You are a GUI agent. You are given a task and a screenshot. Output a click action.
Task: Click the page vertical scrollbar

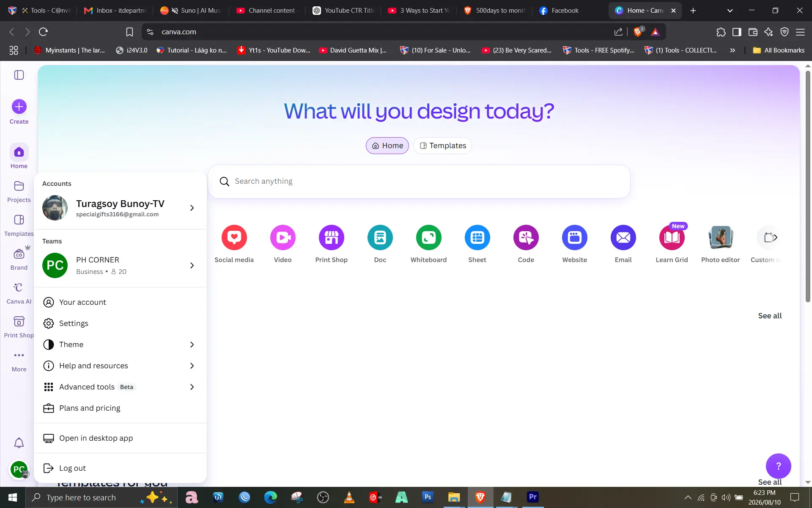click(x=808, y=186)
